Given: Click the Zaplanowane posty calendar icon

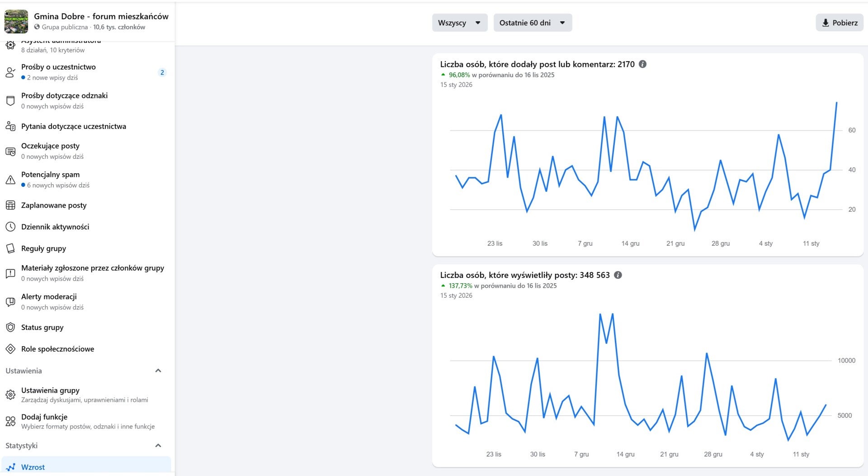Looking at the screenshot, I should (10, 205).
